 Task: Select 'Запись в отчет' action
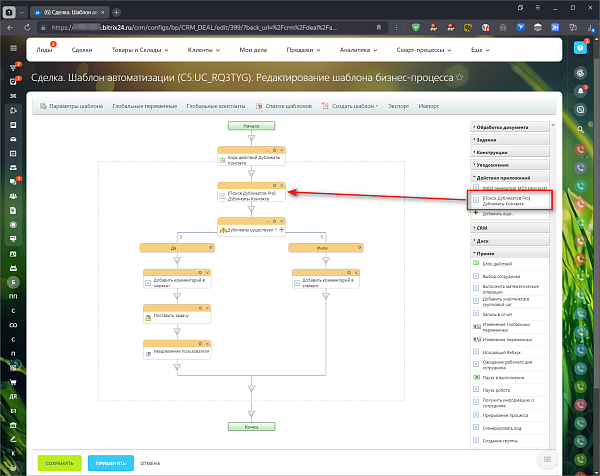[x=497, y=314]
